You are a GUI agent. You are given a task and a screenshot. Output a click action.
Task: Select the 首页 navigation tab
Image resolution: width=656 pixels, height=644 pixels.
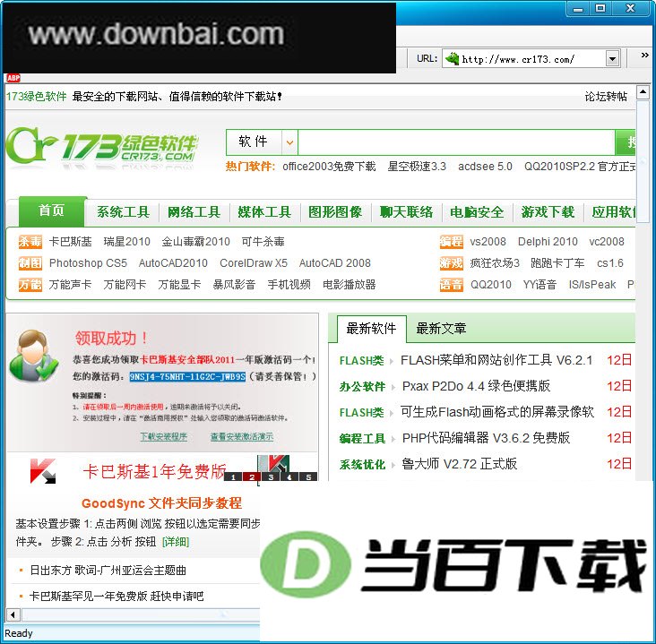pyautogui.click(x=52, y=210)
